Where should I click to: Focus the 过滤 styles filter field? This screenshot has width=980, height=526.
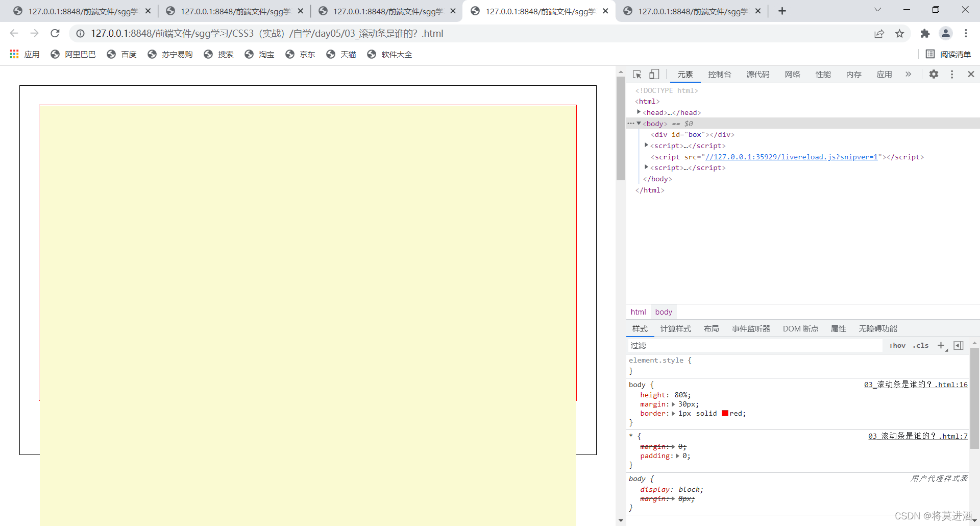click(x=754, y=346)
